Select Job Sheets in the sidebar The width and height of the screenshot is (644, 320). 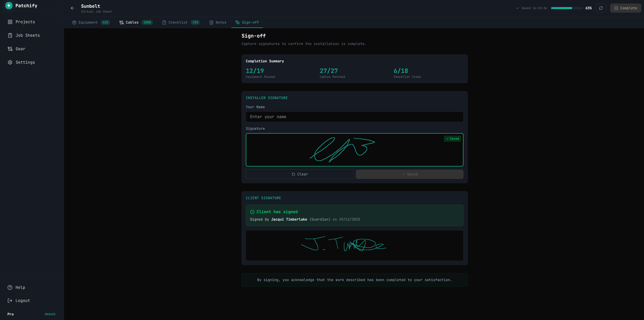coord(27,35)
